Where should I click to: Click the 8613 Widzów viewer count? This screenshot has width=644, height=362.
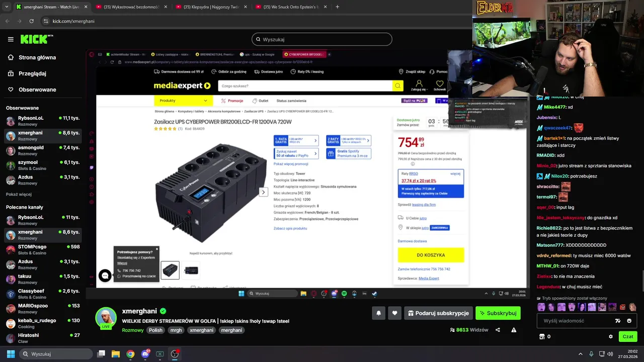[469, 330]
